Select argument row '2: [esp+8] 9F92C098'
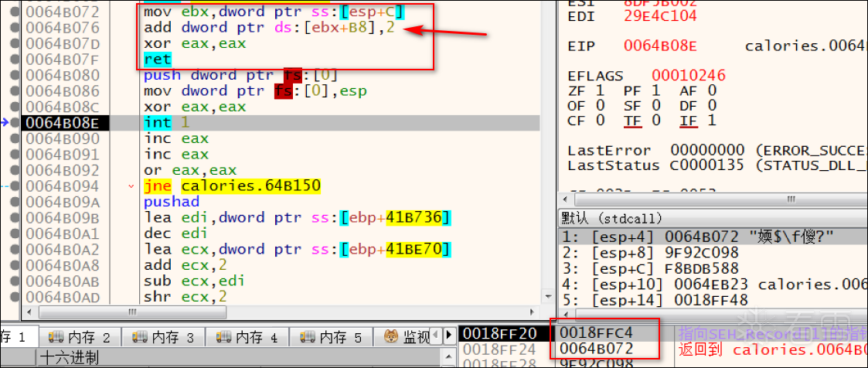This screenshot has height=368, width=868. point(713,252)
